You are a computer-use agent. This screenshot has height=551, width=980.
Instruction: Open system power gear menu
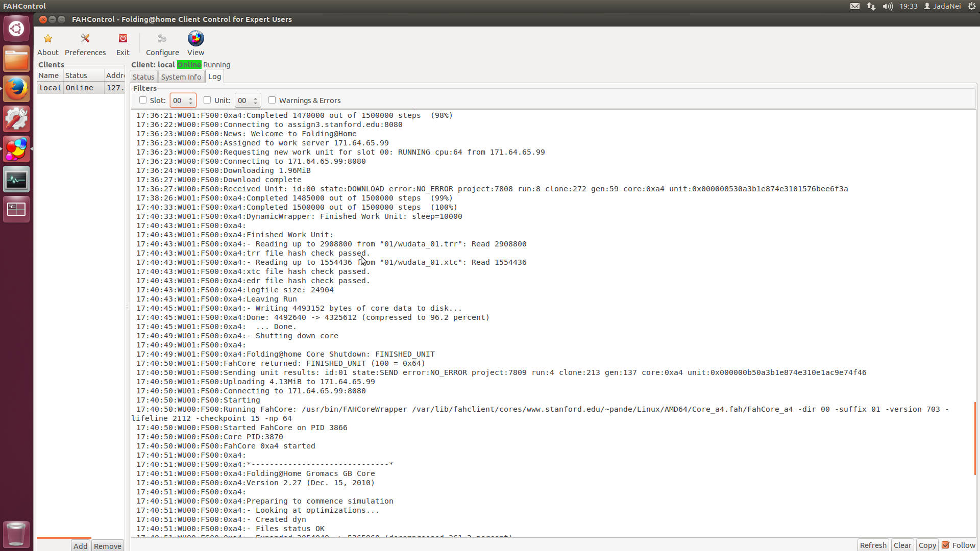[x=972, y=6]
